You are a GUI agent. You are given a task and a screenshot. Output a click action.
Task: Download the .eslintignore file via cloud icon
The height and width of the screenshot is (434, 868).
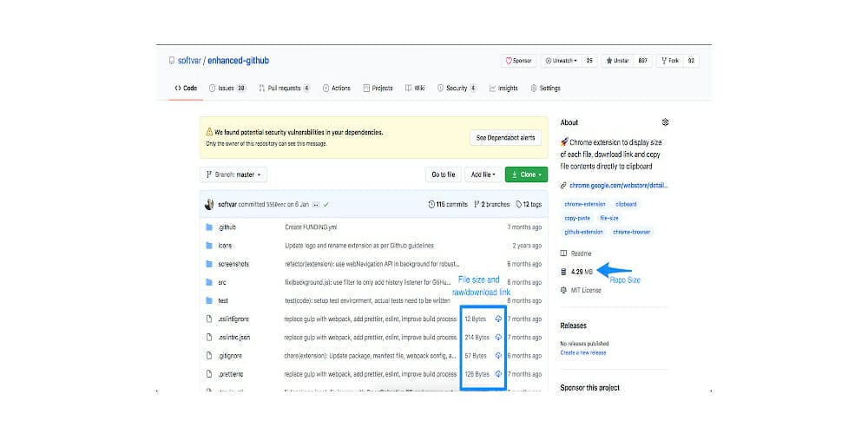[x=498, y=319]
